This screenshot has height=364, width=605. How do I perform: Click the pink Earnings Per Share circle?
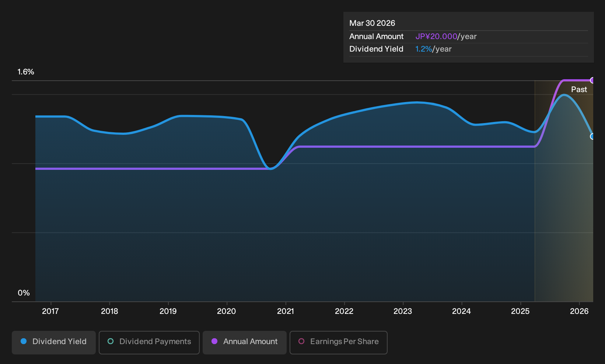[x=301, y=341]
